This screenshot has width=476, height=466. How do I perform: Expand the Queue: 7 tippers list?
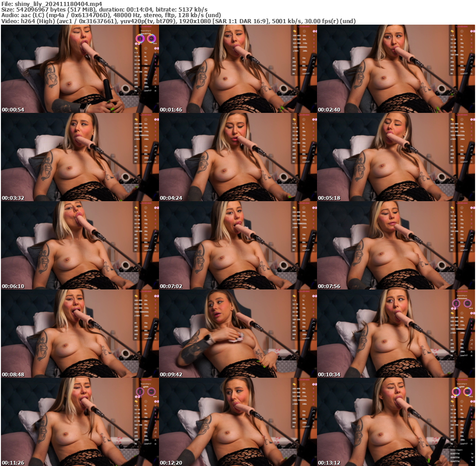click(x=456, y=449)
